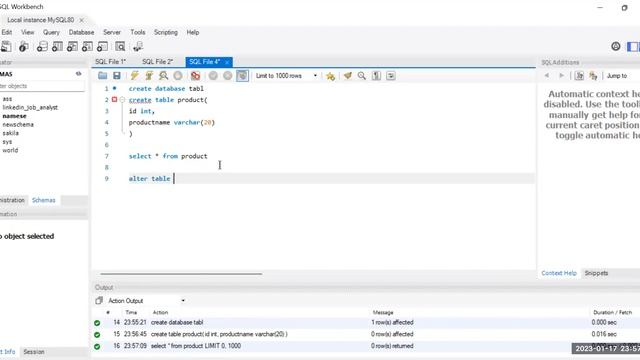Open the Tools menu
Screen dimensions: 640x360
[x=138, y=32]
